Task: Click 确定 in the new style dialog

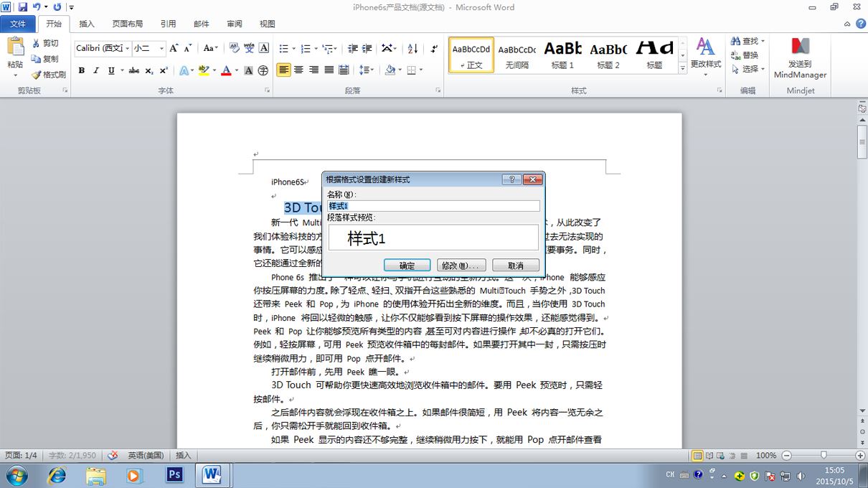Action: pyautogui.click(x=407, y=266)
